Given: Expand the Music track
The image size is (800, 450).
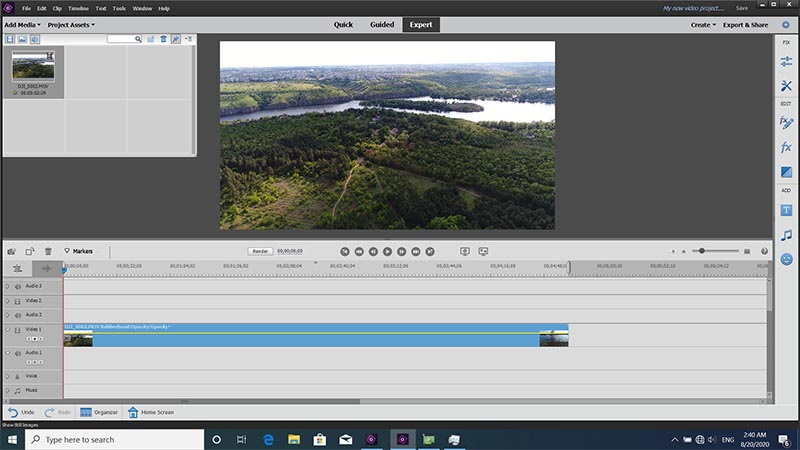Looking at the screenshot, I should pyautogui.click(x=8, y=391).
